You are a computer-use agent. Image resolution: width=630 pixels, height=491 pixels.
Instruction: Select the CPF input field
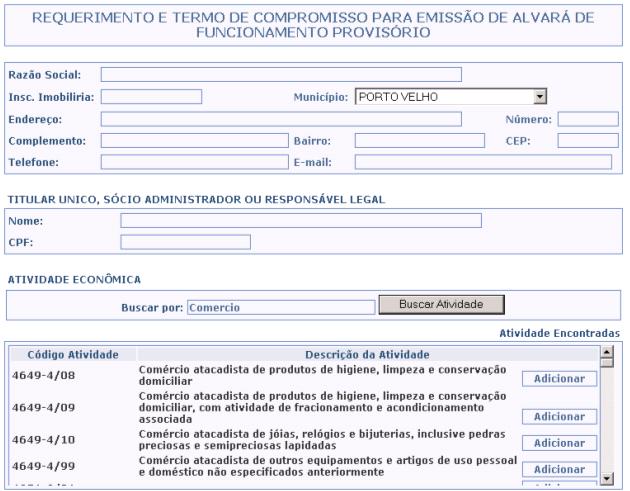click(185, 242)
